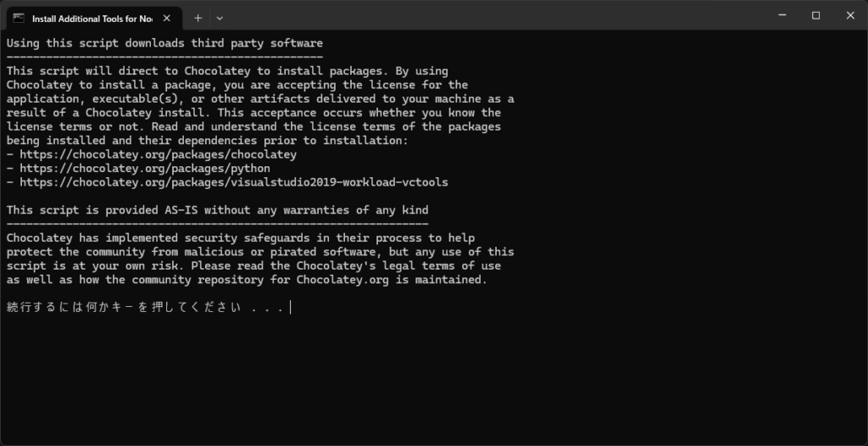The width and height of the screenshot is (868, 446).
Task: Click the AS-IS without warranties heading
Action: [218, 210]
